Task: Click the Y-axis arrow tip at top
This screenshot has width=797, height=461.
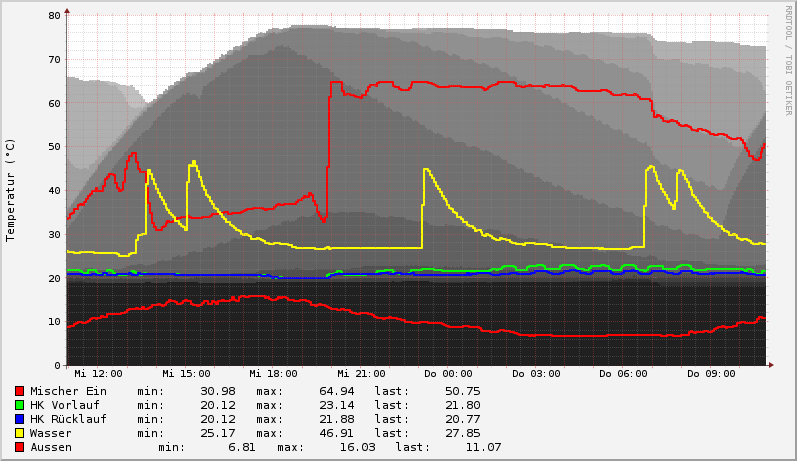Action: click(67, 11)
